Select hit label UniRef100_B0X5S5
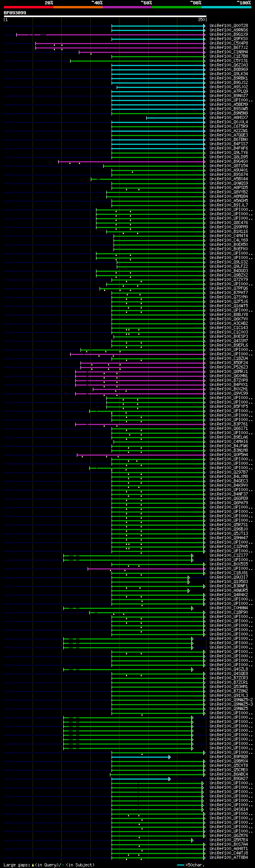 point(229,564)
